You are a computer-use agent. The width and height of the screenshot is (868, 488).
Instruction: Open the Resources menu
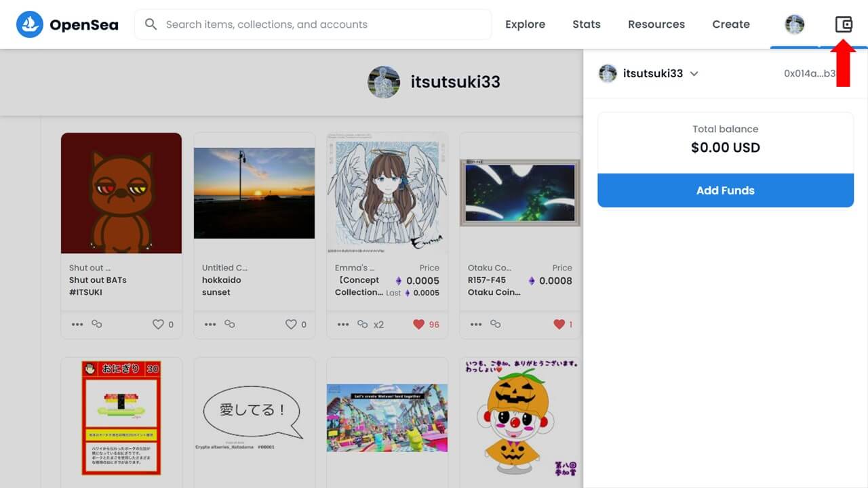click(x=656, y=24)
